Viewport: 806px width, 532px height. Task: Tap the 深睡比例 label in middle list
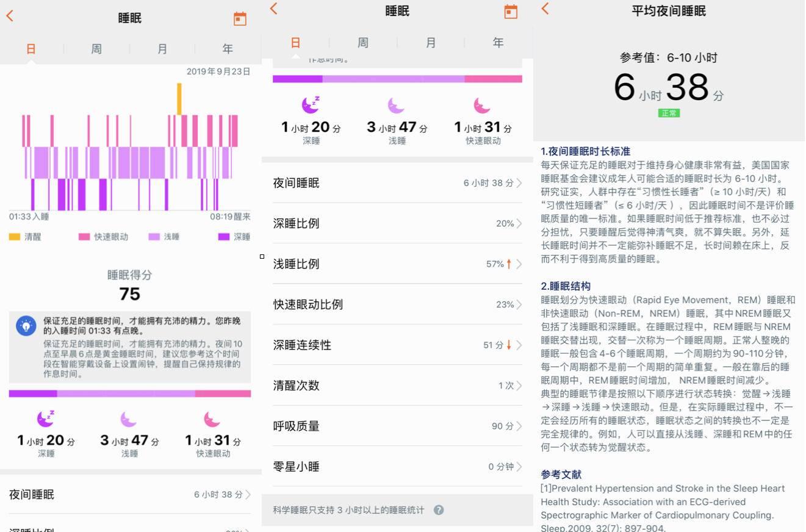(x=296, y=223)
